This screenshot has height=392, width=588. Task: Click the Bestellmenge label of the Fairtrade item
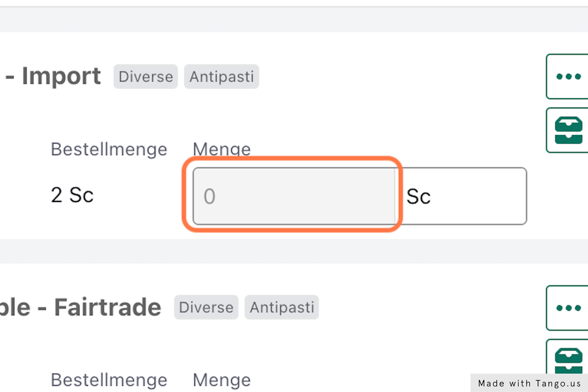coord(109,380)
